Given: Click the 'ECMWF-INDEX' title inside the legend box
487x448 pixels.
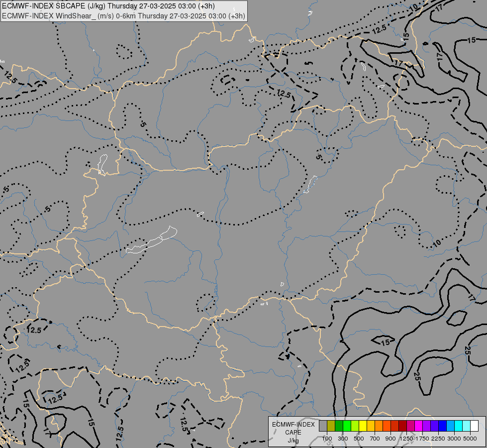Looking at the screenshot, I should pyautogui.click(x=293, y=425).
